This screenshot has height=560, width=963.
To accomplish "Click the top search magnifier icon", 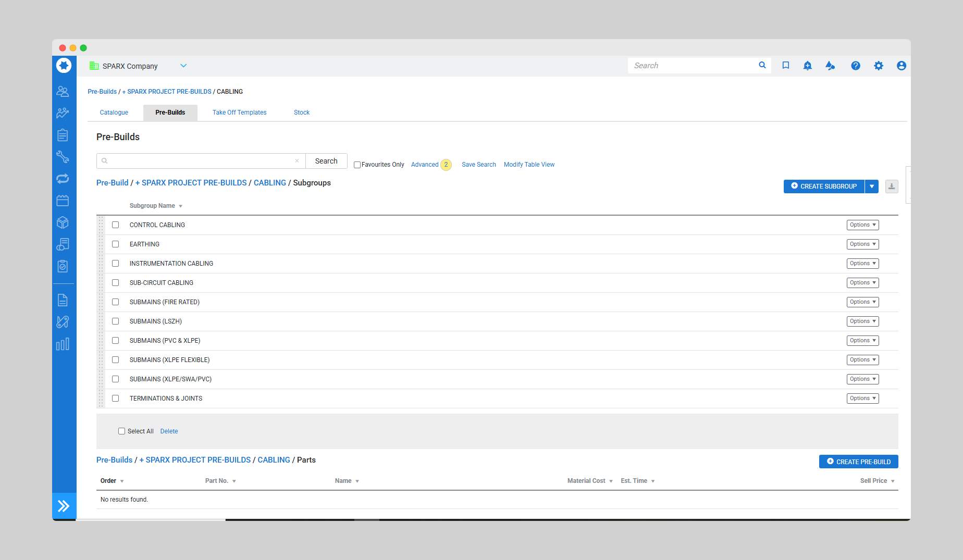I will pyautogui.click(x=762, y=65).
